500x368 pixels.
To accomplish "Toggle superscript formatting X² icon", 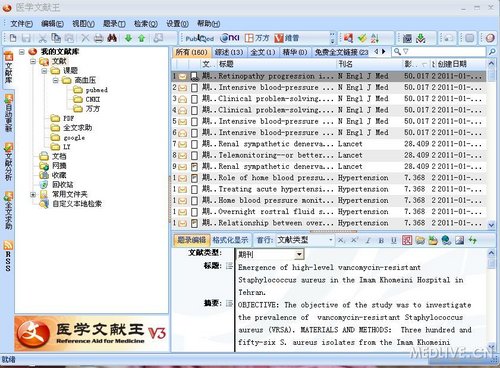I will pos(355,240).
